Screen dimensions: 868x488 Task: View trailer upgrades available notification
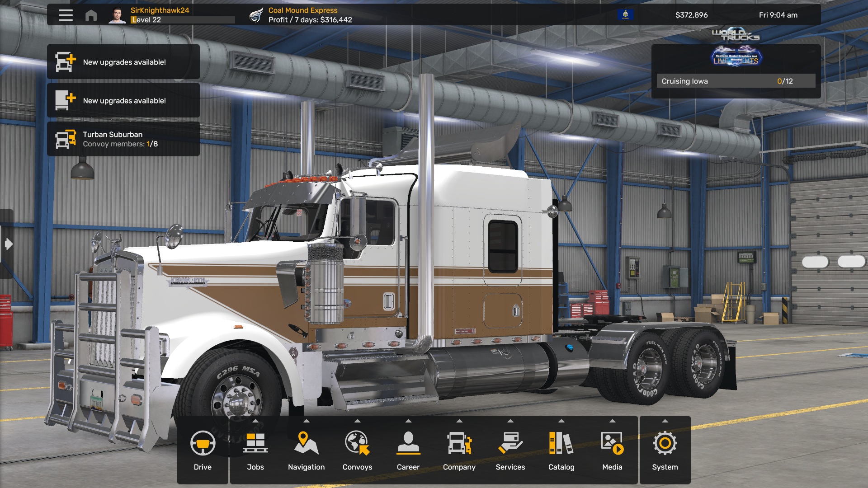(123, 100)
